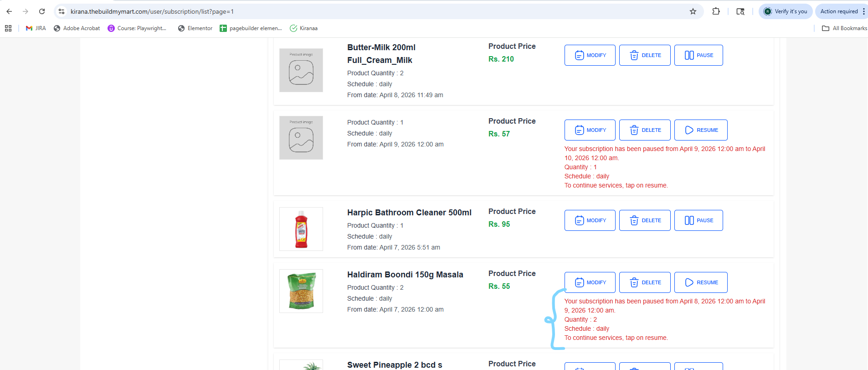The width and height of the screenshot is (868, 370).
Task: Open the Adobe Acrobat bookmark
Action: [x=77, y=28]
